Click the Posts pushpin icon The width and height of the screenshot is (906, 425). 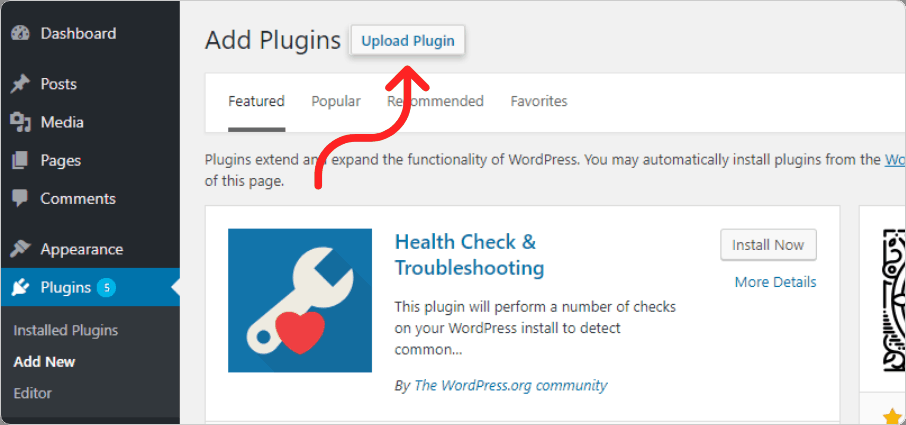(x=20, y=84)
